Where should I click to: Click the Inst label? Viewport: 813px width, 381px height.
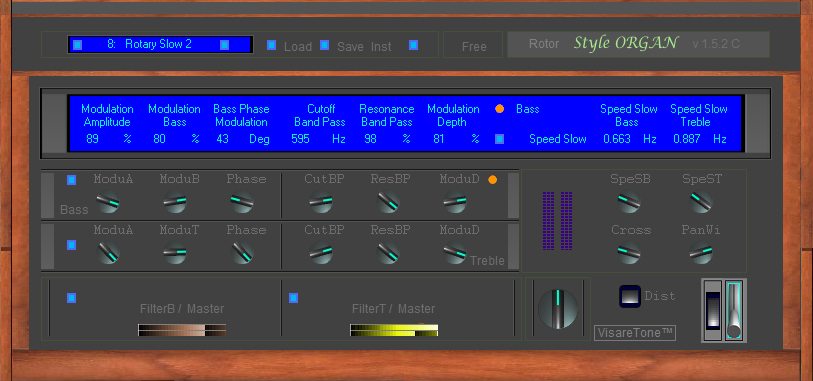(x=381, y=47)
